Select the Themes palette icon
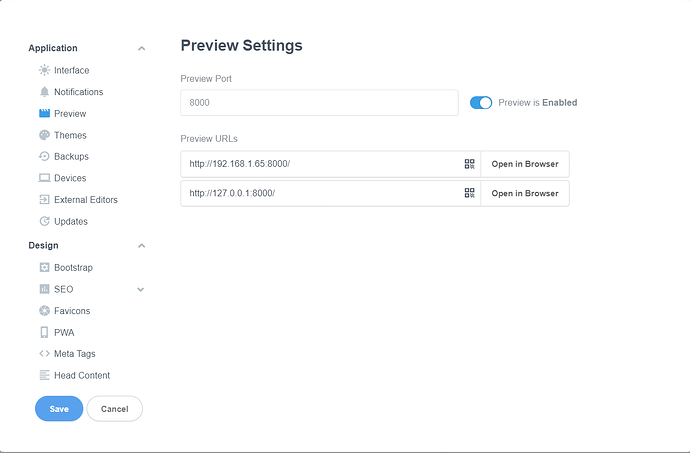This screenshot has height=453, width=690. point(44,135)
